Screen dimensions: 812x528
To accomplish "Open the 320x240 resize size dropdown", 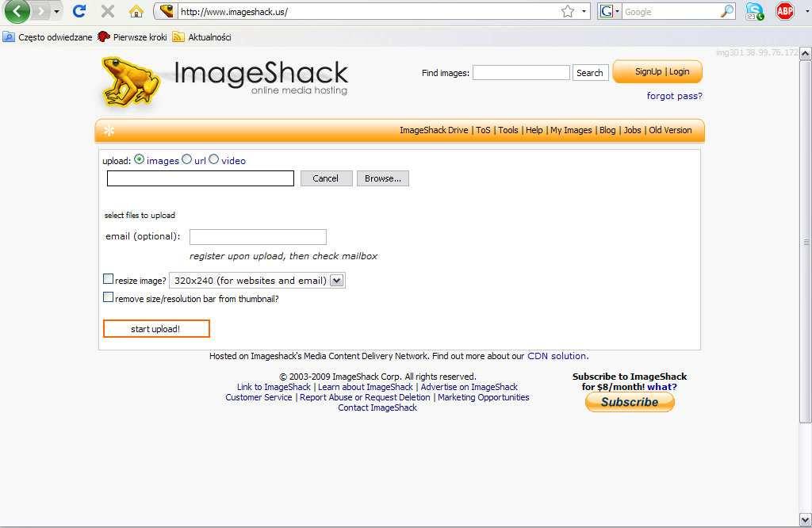I will (257, 281).
